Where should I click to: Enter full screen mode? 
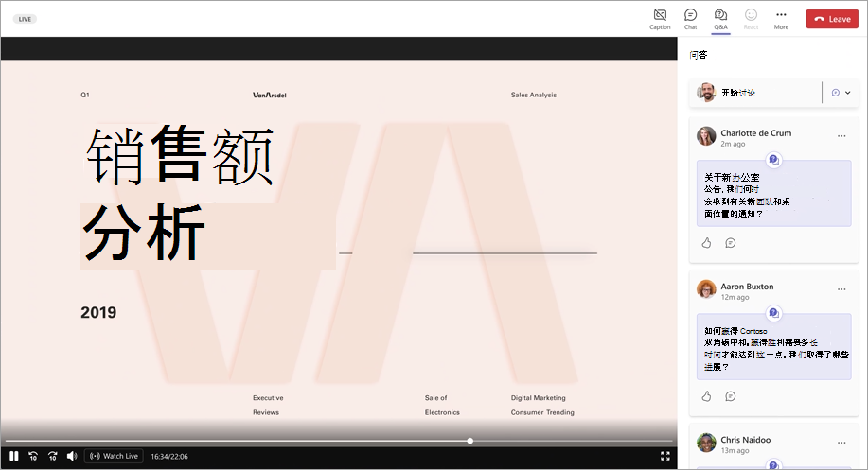coord(665,456)
